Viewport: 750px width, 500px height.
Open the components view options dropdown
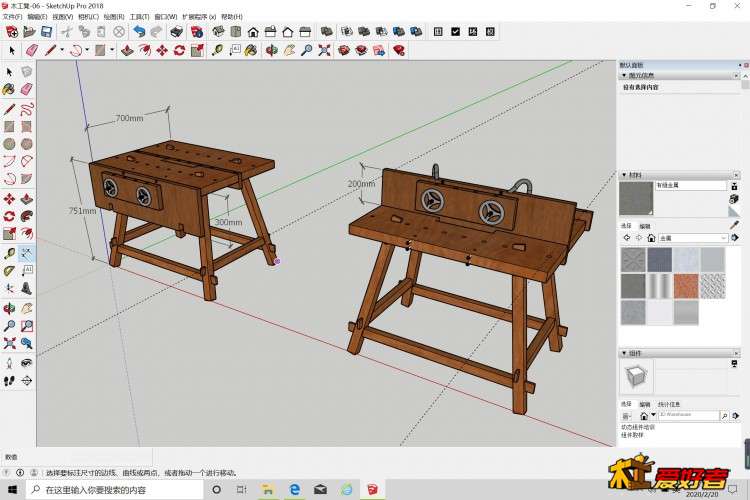[626, 416]
